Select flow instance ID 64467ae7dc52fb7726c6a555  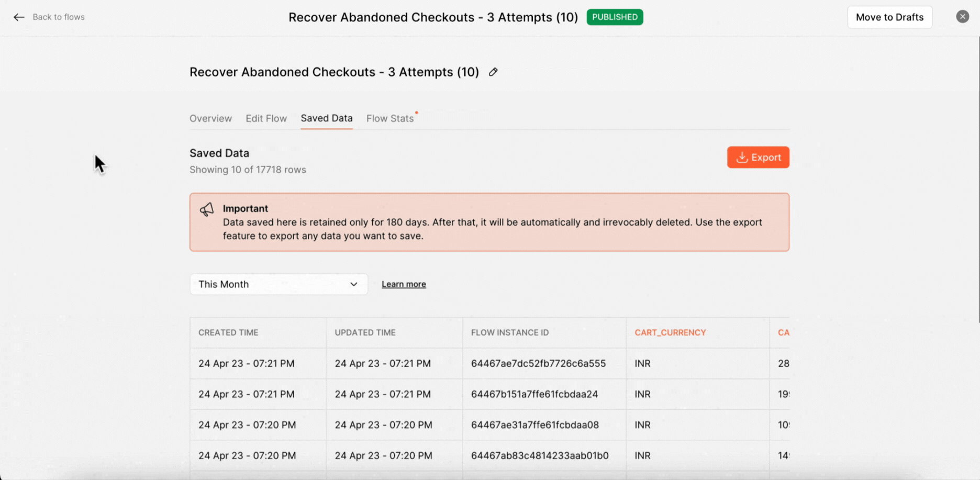coord(538,363)
